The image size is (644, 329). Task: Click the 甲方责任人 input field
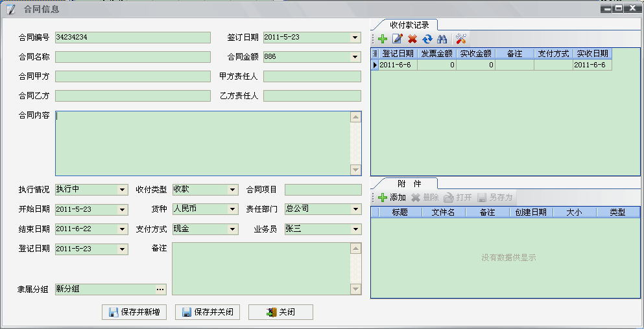[312, 76]
